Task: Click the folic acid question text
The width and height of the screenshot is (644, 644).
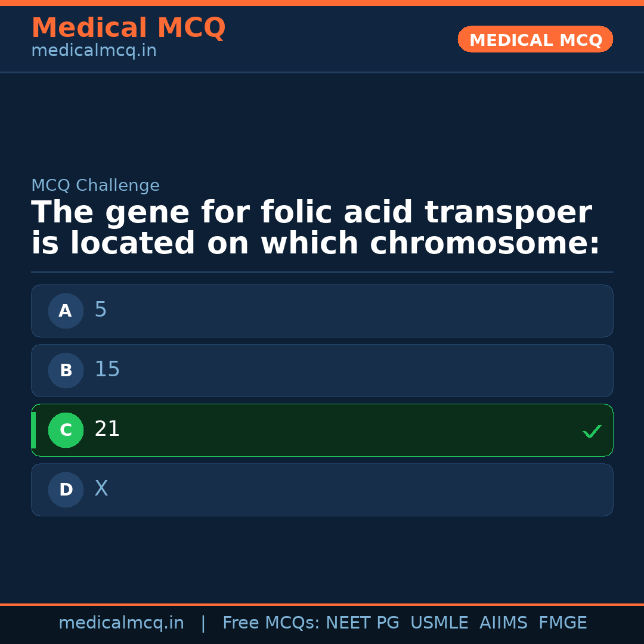Action: (315, 228)
